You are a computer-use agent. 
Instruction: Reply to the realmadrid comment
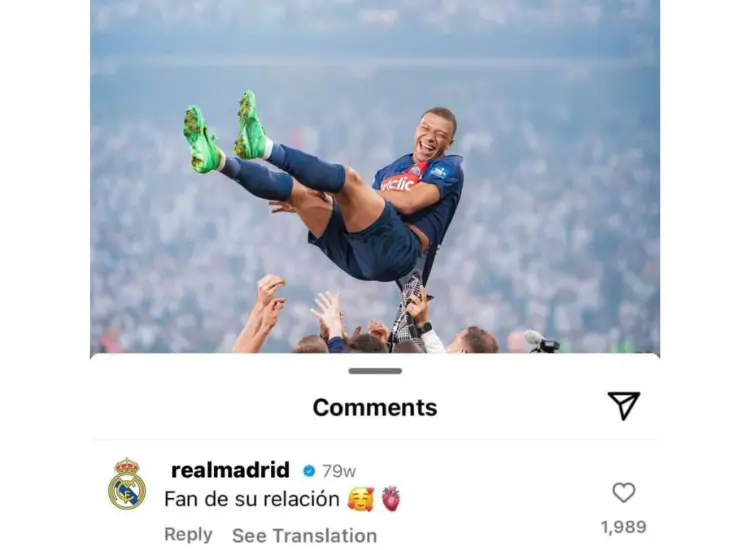[x=188, y=534]
